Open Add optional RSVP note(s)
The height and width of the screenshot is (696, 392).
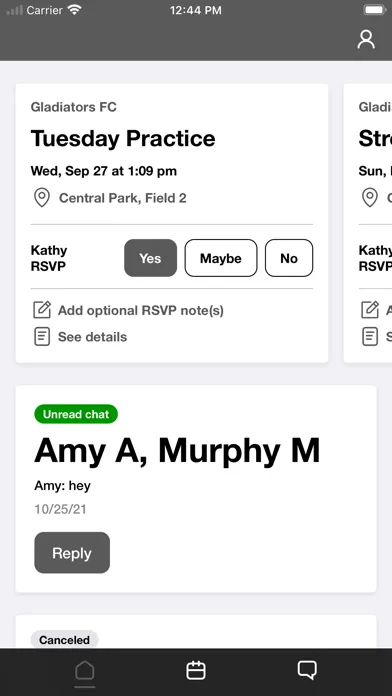point(141,310)
